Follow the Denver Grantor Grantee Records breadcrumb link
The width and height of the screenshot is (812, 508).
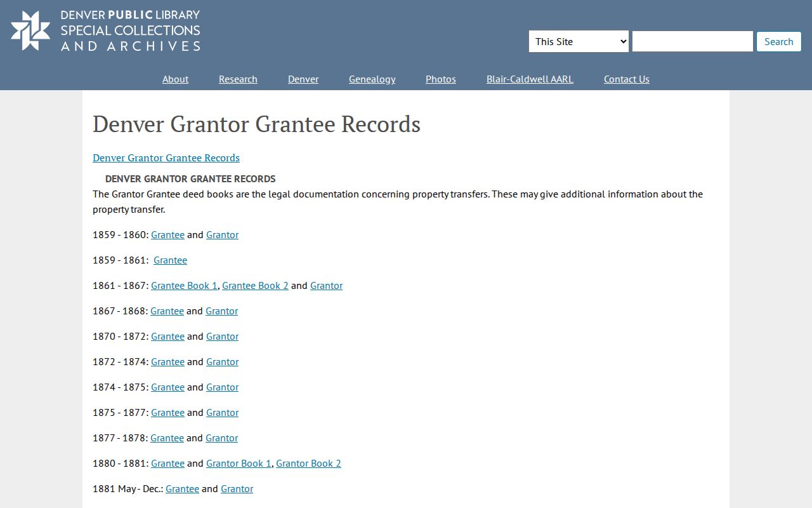click(166, 157)
